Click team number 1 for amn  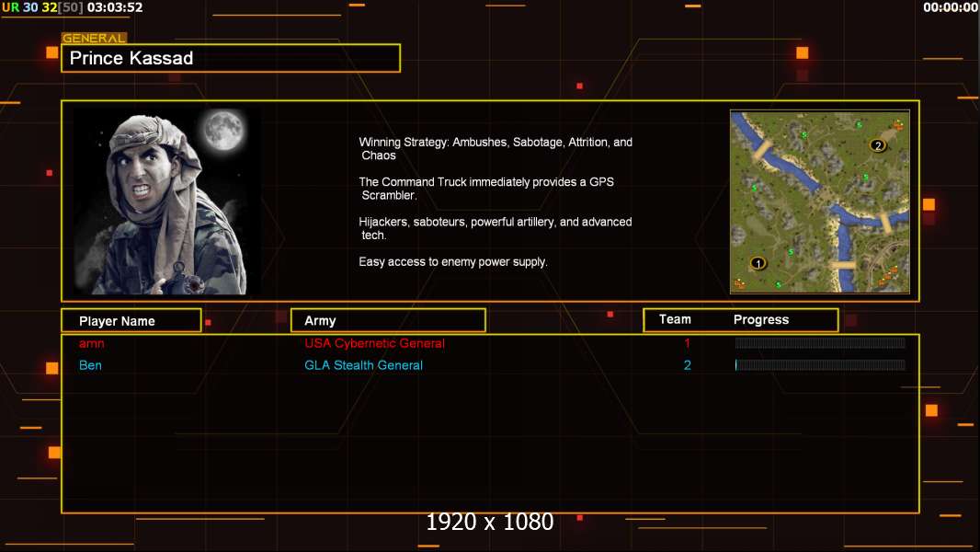[x=687, y=343]
